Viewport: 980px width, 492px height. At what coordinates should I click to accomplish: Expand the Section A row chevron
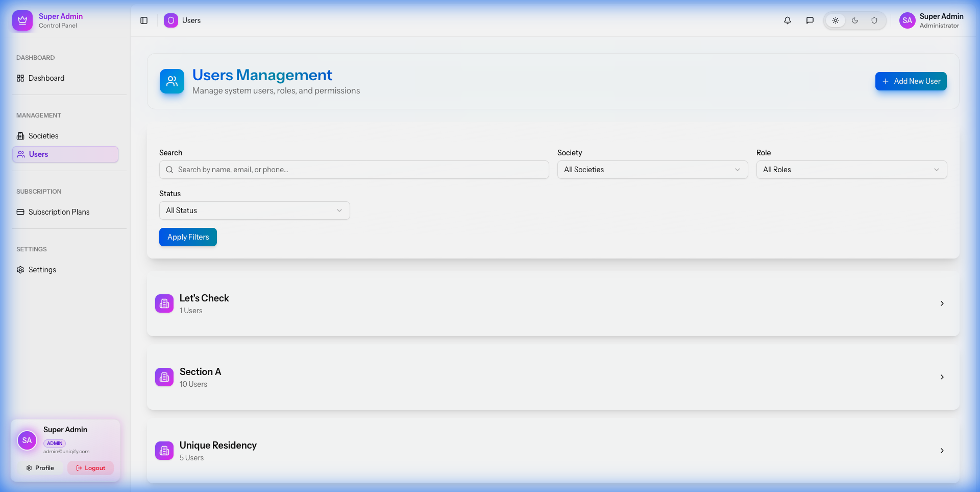(x=942, y=377)
